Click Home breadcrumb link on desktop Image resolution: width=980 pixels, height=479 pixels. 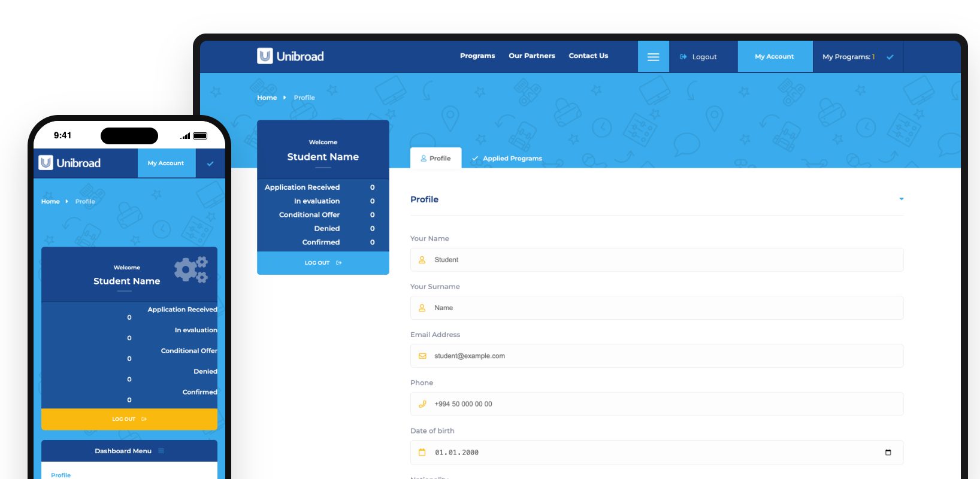267,98
